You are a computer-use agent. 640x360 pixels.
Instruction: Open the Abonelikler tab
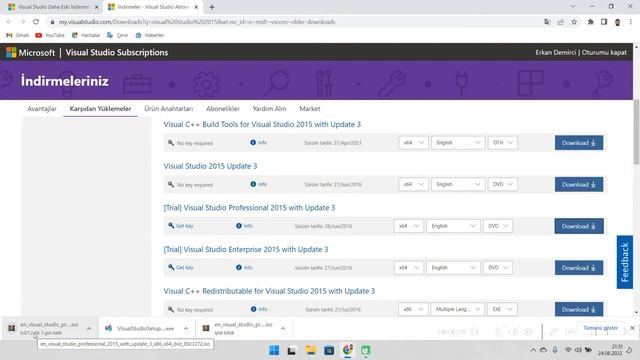coord(223,109)
